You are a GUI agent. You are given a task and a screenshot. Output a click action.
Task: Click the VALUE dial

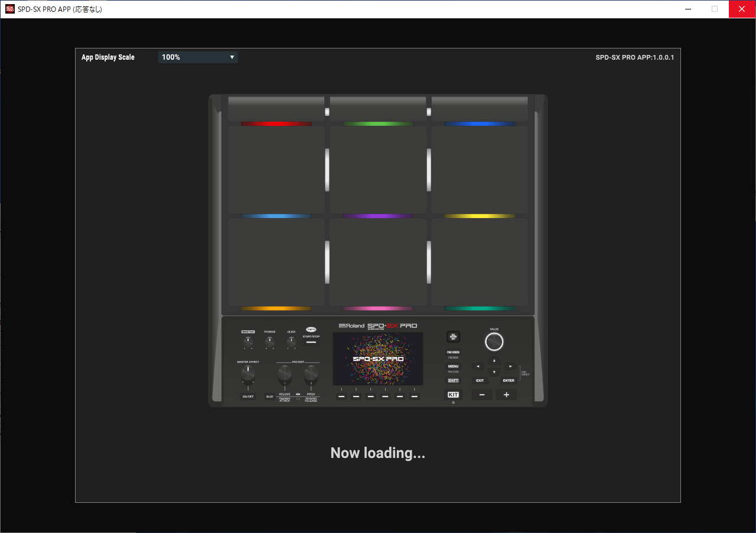[x=494, y=342]
